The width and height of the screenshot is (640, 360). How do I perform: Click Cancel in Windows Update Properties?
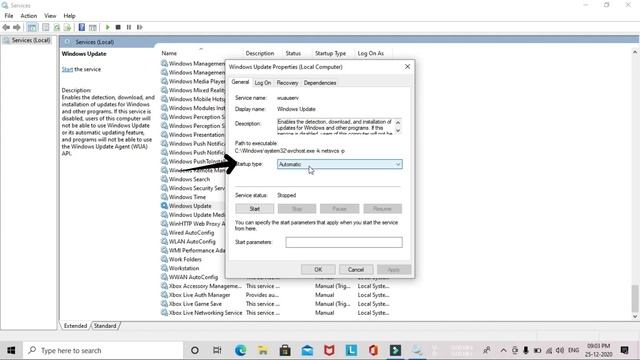[x=356, y=269]
